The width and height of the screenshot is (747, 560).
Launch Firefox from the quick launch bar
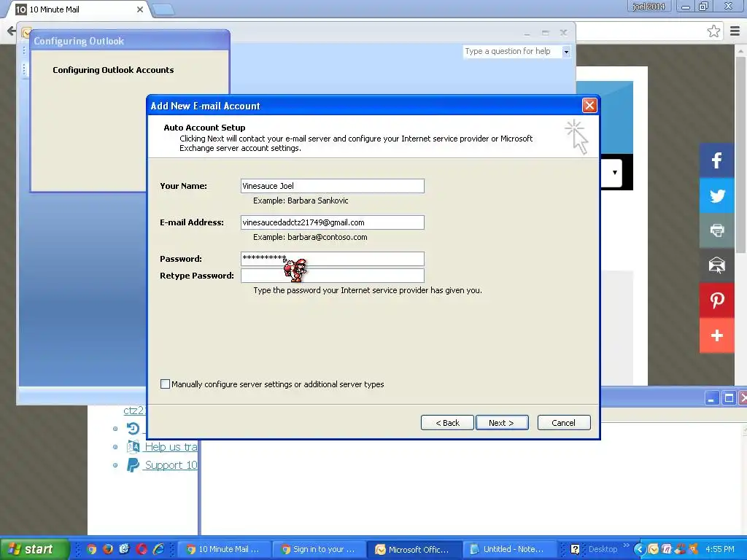[x=108, y=549]
